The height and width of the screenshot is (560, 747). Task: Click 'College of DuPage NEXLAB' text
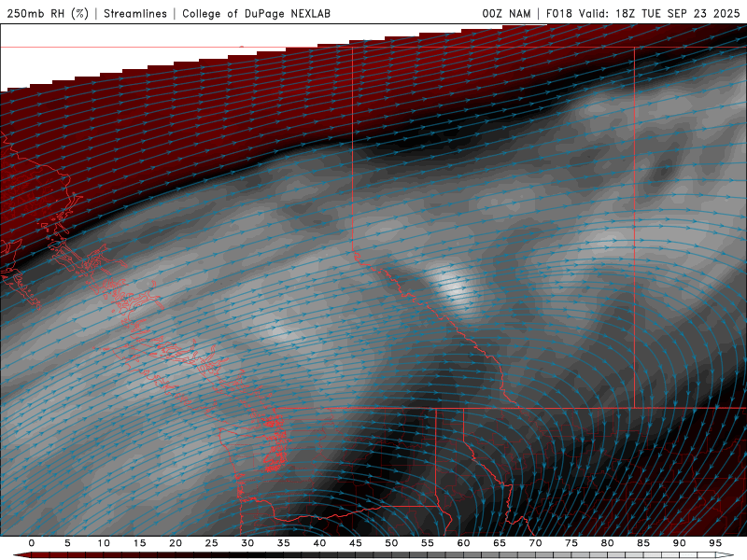256,13
